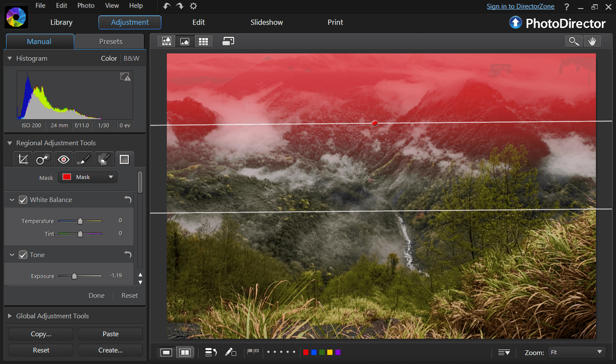Select the hand pan tool

592,41
